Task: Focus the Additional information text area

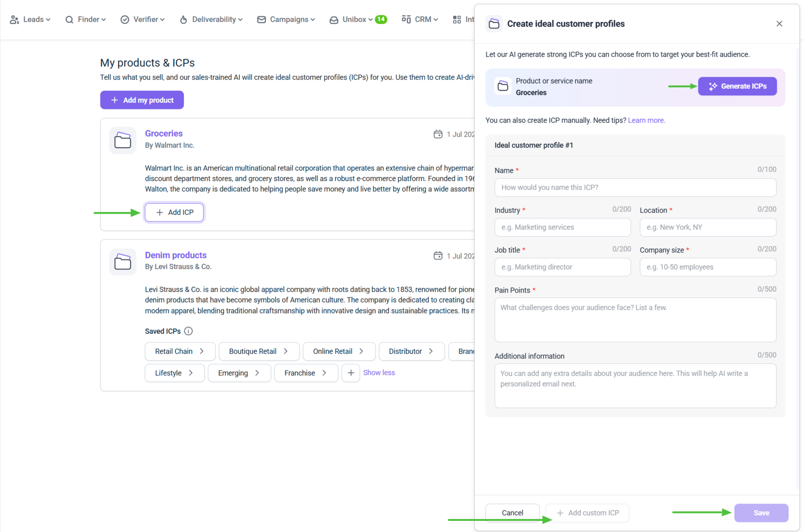Action: point(635,386)
